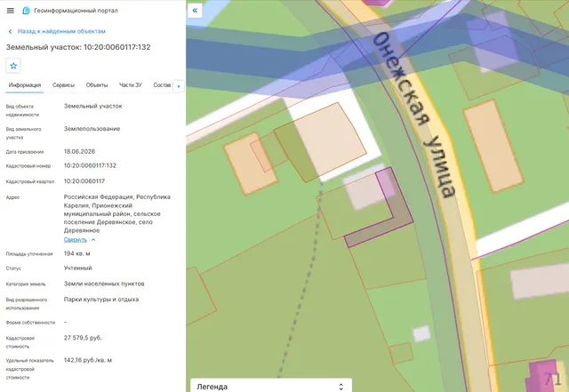Click the Площадь уточненная label

coord(29,254)
